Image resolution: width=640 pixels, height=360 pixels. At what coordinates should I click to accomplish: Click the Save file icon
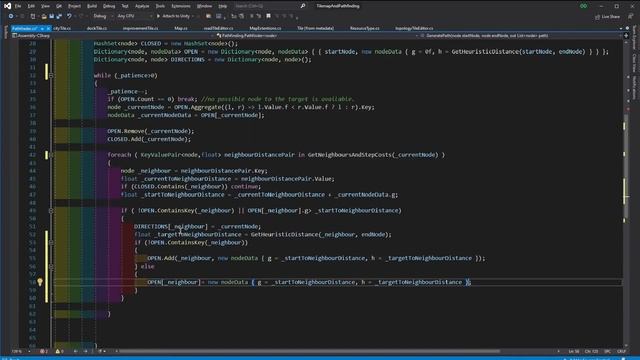click(51, 16)
